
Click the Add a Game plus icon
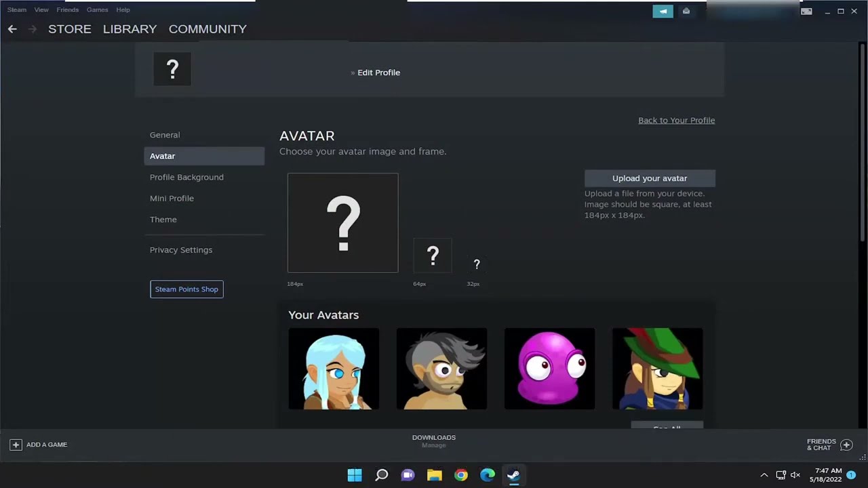coord(16,445)
